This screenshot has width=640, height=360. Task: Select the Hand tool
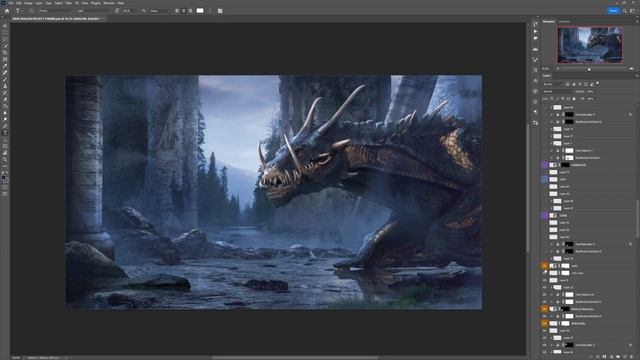click(5, 153)
